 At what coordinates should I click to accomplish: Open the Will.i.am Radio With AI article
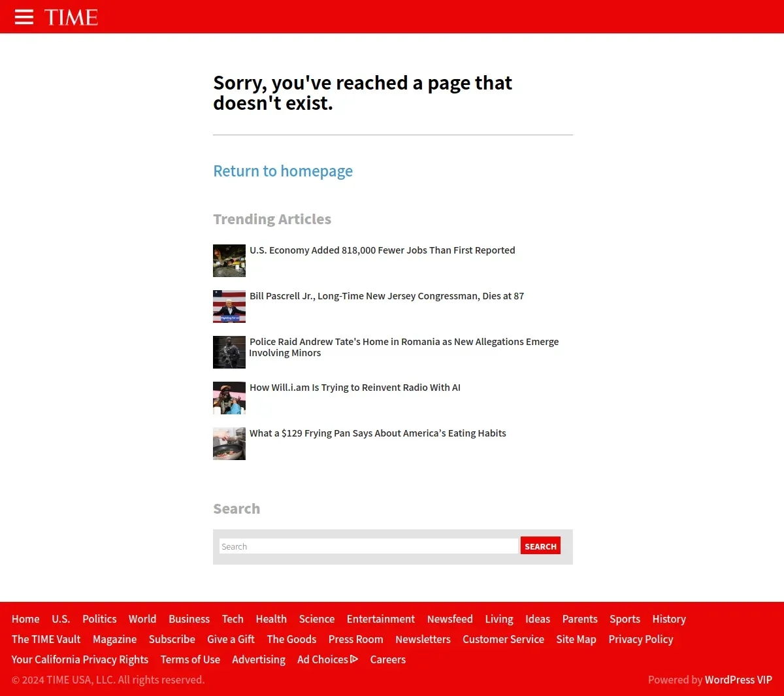[355, 388]
